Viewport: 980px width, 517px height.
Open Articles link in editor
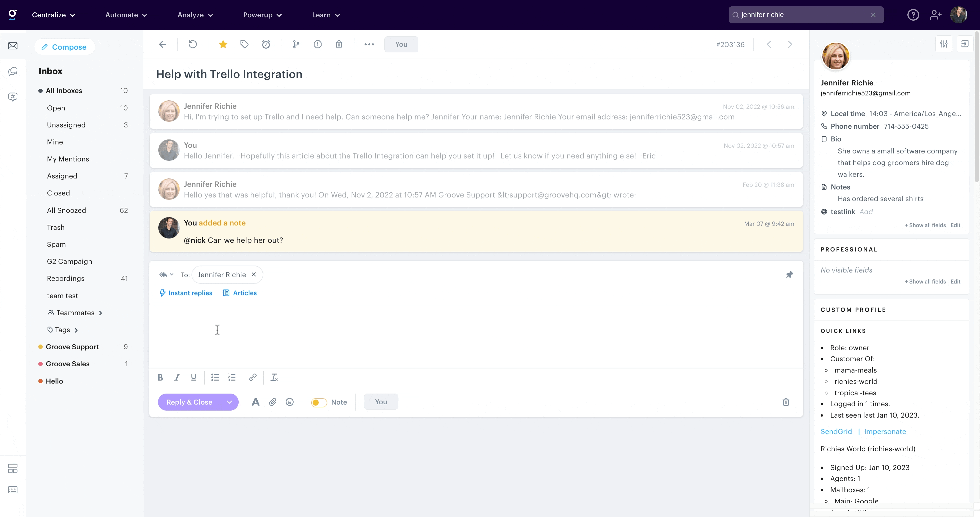click(240, 293)
